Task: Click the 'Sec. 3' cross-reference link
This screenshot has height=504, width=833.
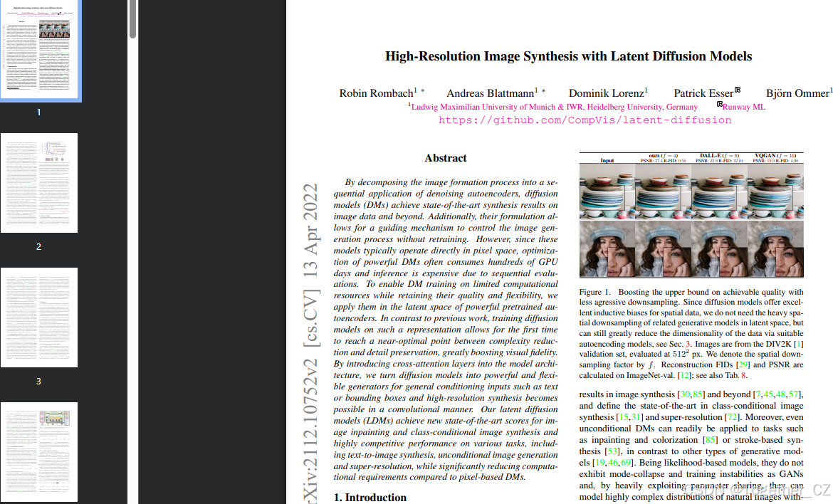Action: (688, 344)
